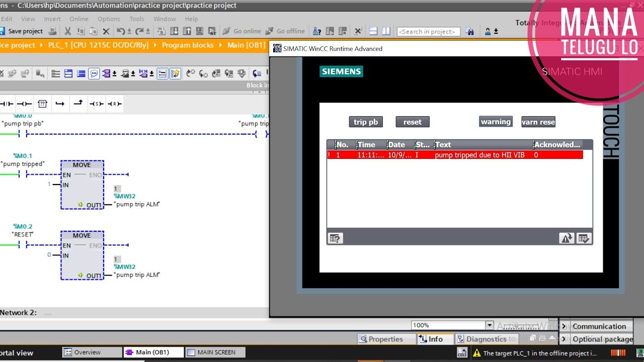
Task: Click the Paste icon in the toolbar
Action: click(x=93, y=31)
